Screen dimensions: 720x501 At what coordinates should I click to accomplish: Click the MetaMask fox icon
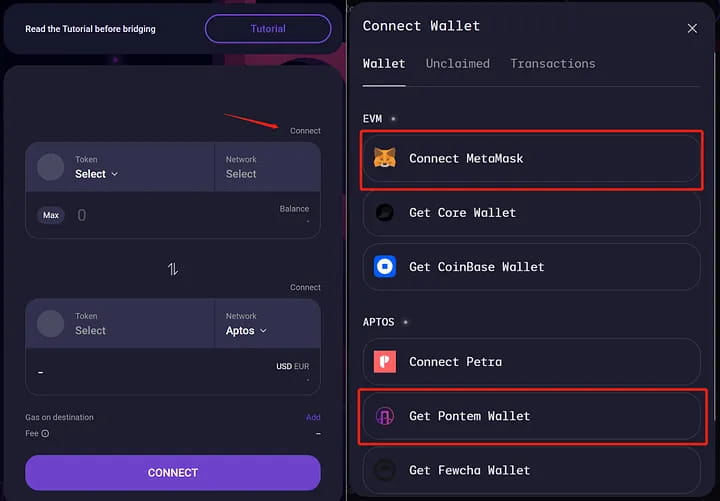pos(385,158)
